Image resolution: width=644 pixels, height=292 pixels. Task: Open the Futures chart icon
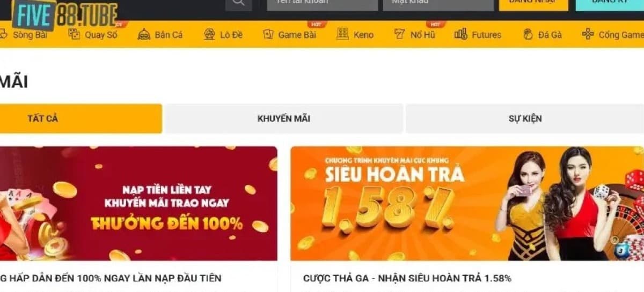coord(460,34)
